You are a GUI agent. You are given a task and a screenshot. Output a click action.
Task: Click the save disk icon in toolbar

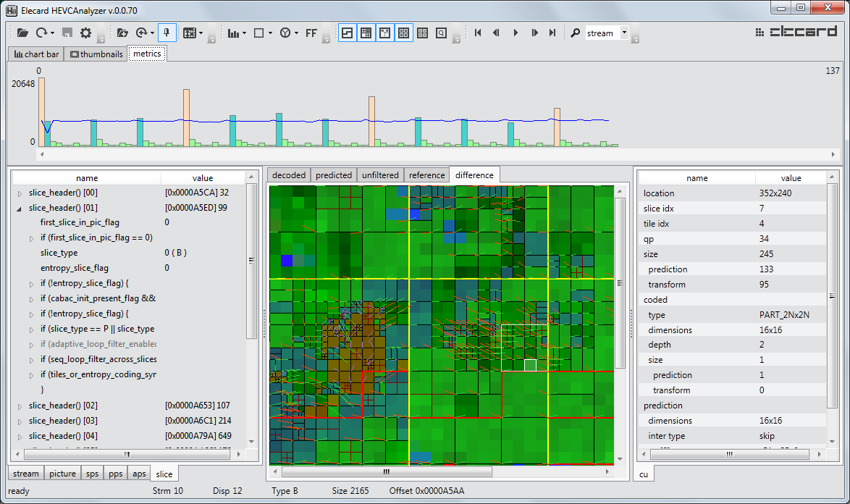(x=67, y=33)
